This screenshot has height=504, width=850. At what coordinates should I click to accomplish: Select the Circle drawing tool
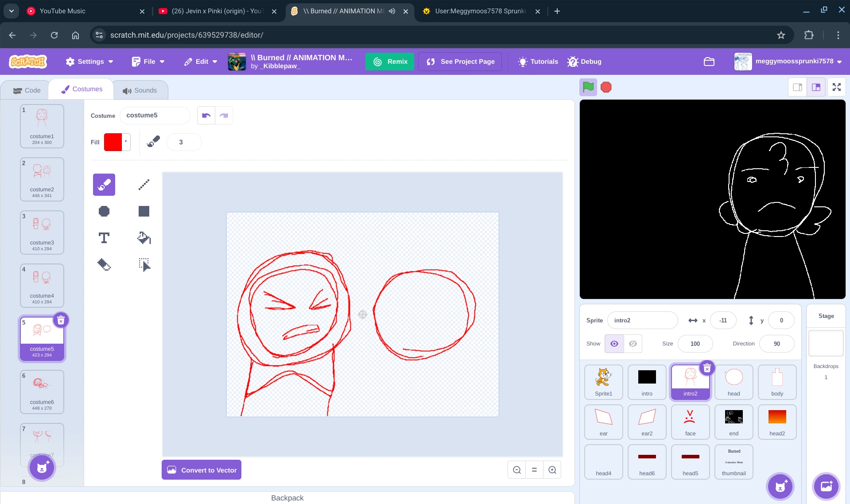coord(104,211)
